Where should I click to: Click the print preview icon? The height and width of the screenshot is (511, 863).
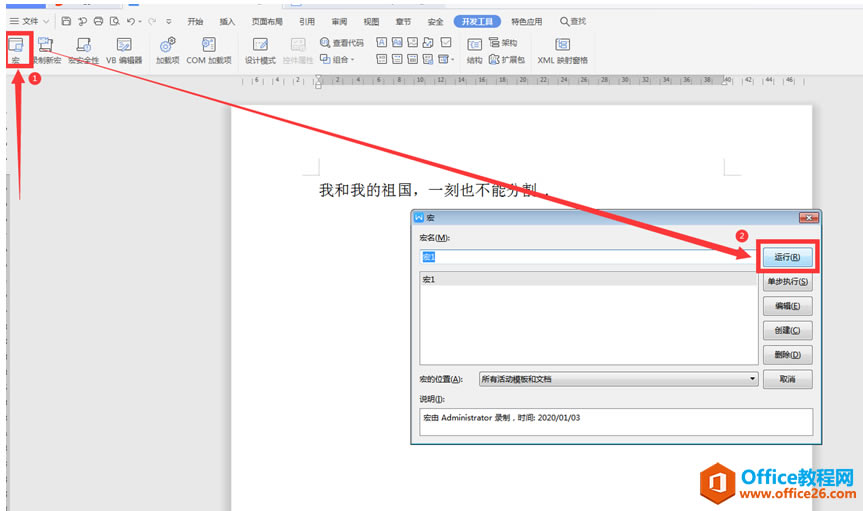(114, 21)
